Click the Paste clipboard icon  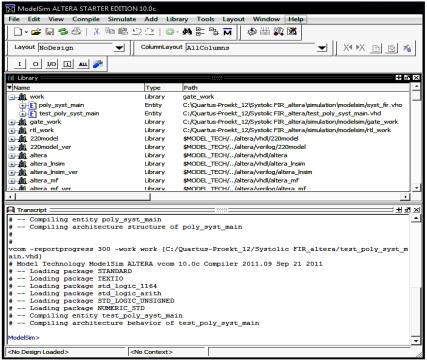click(123, 32)
